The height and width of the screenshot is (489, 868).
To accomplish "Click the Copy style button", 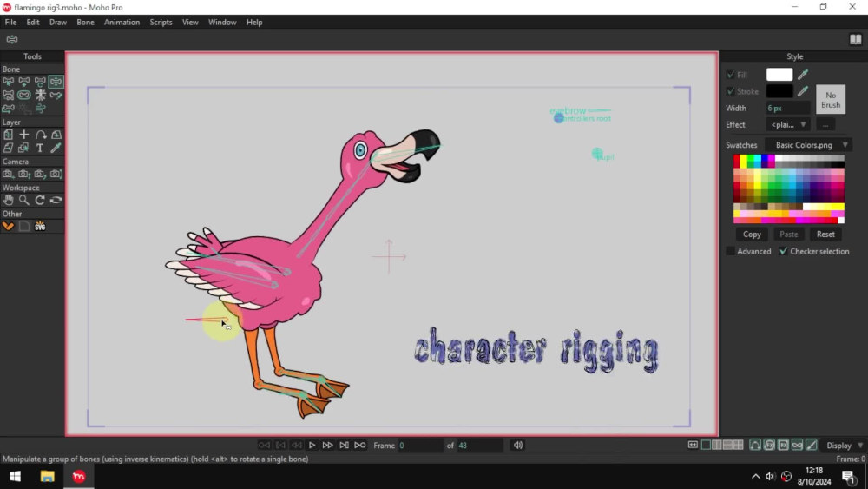I will 752,234.
